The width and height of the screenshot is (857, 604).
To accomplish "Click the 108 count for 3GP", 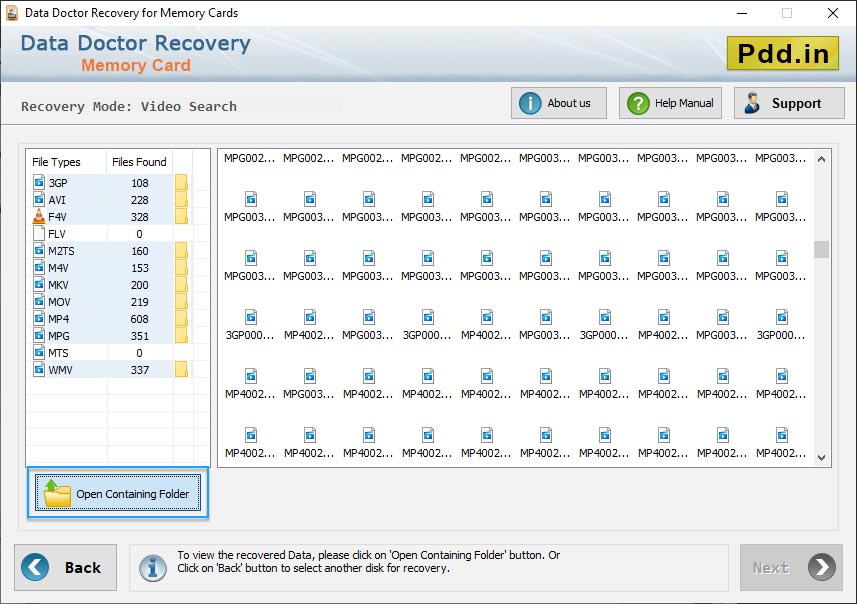I will tap(139, 183).
